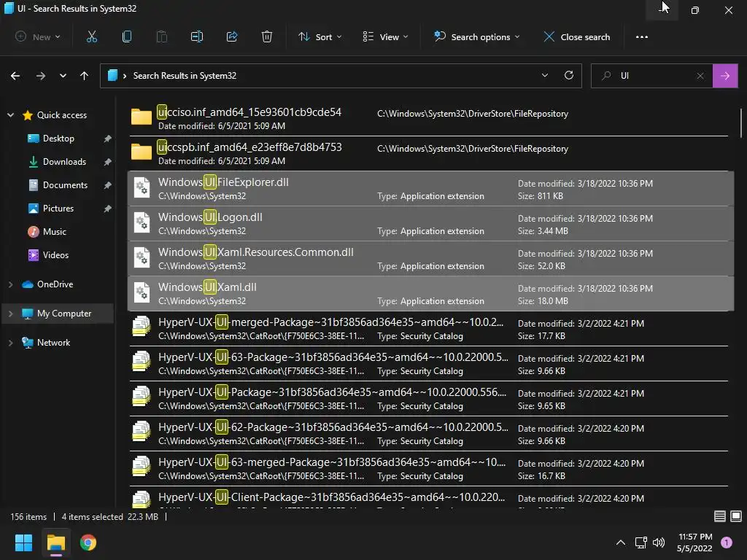
Task: Click the address bar path text
Action: coord(185,76)
